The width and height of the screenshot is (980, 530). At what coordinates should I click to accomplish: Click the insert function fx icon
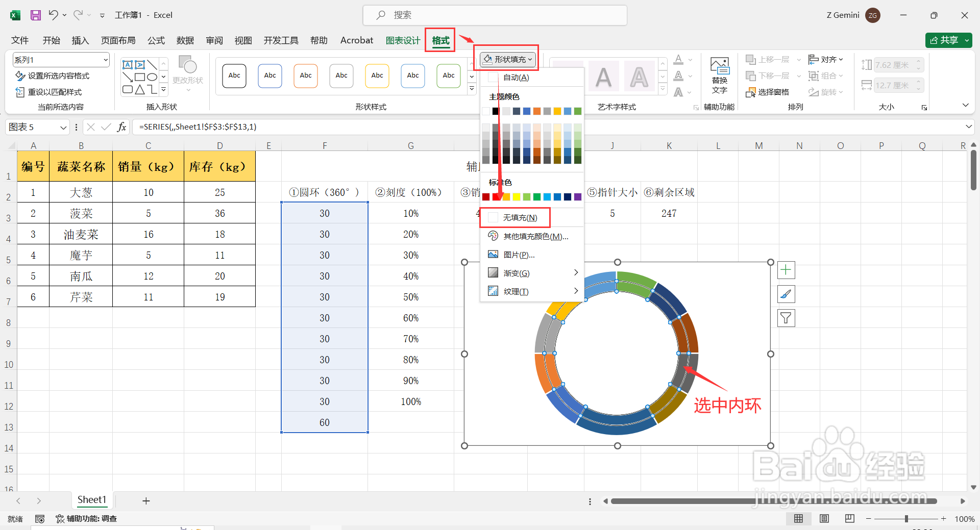click(x=121, y=127)
